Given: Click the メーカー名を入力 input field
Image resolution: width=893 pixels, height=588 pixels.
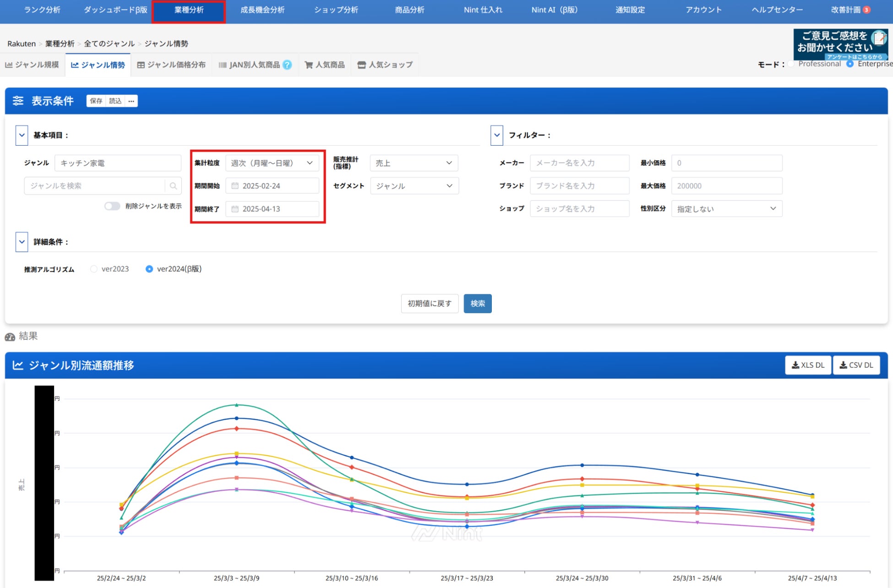Looking at the screenshot, I should [579, 163].
